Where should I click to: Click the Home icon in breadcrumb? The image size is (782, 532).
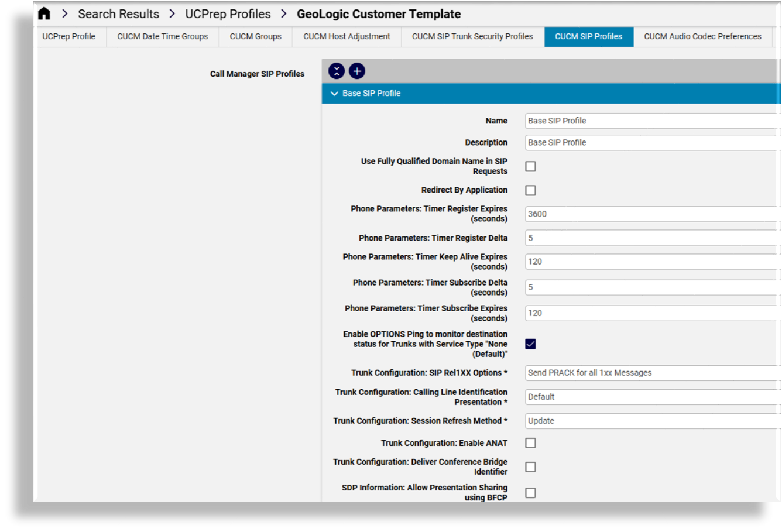coord(44,14)
